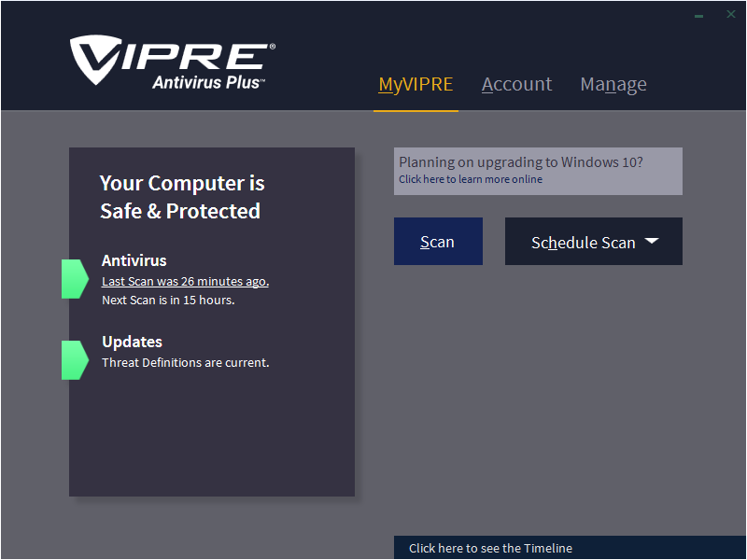Click the 'Antivirus' heading
Viewport: 747px width, 560px height.
click(x=134, y=261)
